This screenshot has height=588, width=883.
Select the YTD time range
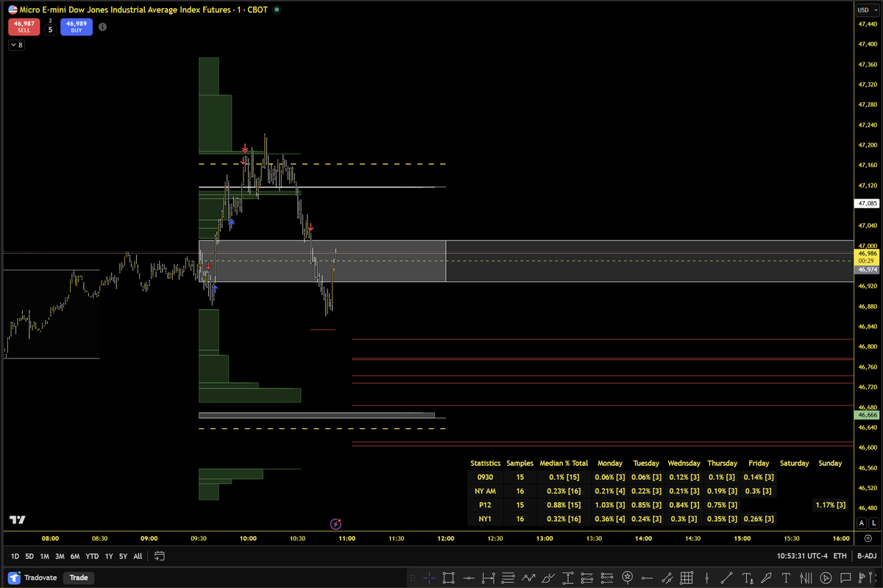[92, 556]
